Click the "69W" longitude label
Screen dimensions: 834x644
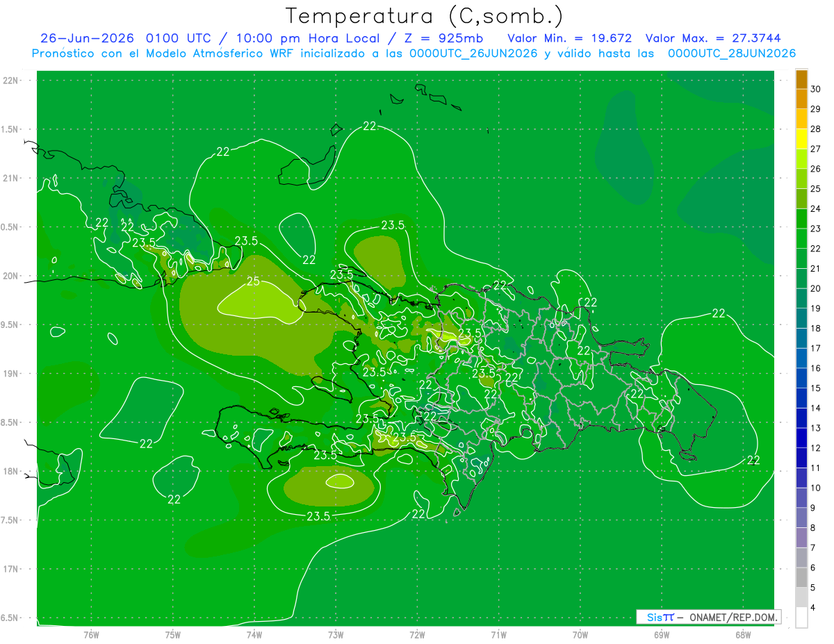coord(662,635)
